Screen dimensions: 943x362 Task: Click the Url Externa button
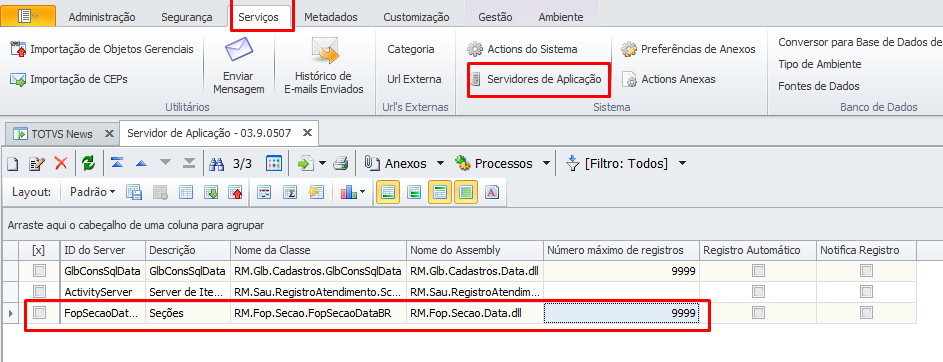[414, 79]
